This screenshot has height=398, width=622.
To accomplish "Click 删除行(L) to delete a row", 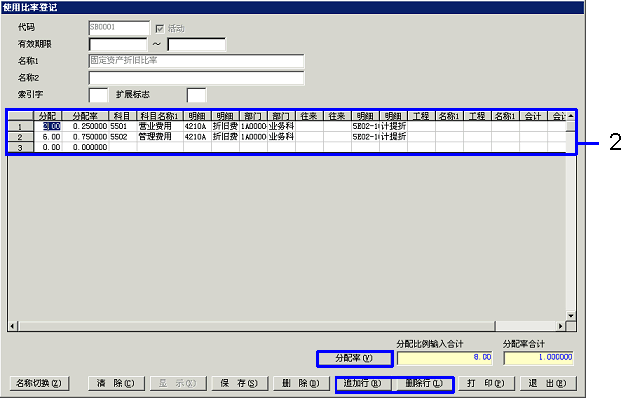I will point(424,383).
